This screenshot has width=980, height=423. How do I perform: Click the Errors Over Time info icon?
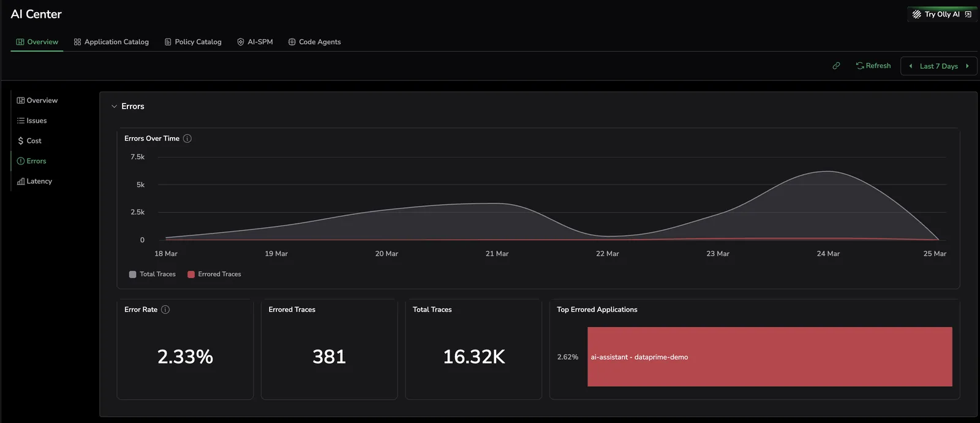click(187, 139)
